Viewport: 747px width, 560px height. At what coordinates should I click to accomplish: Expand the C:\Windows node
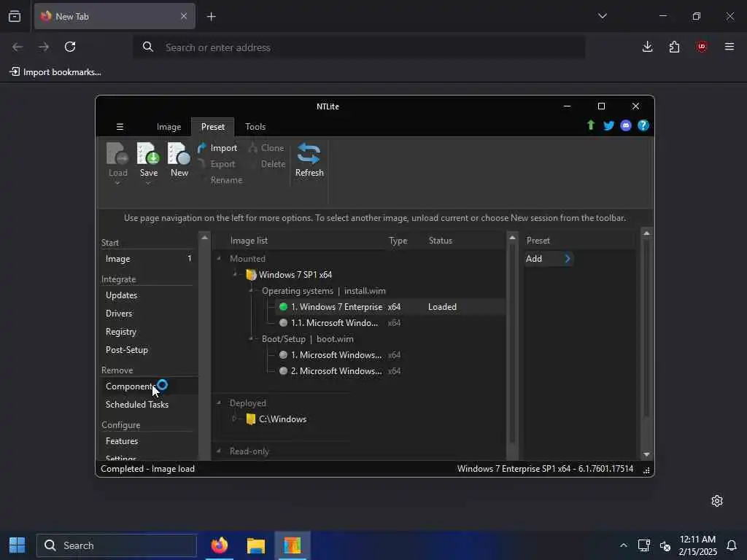click(234, 419)
